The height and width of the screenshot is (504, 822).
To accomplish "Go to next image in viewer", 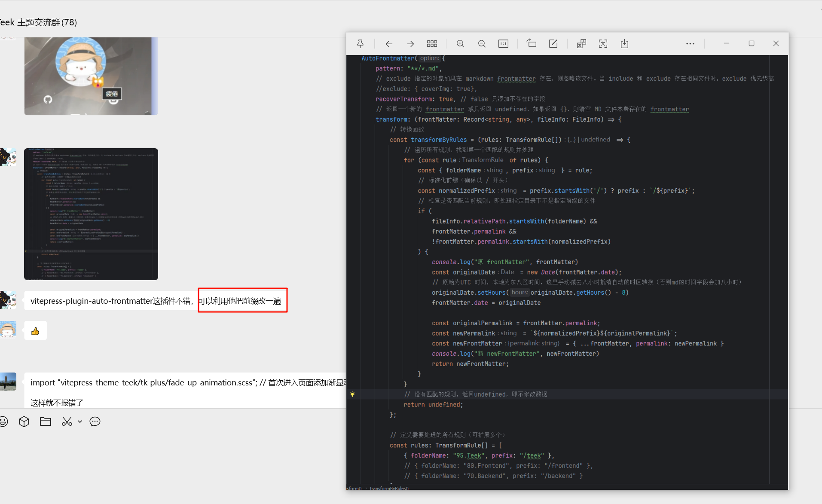I will 410,43.
